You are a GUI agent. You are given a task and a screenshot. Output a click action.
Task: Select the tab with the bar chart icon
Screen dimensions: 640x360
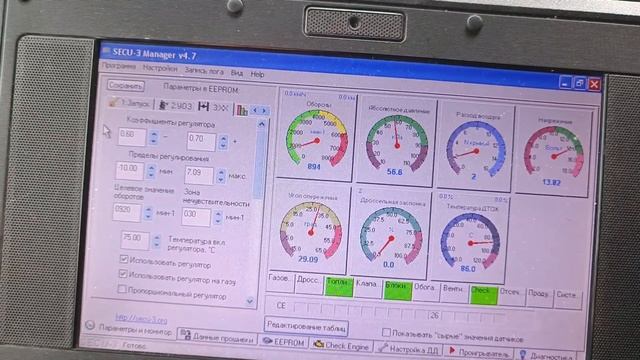point(242,110)
